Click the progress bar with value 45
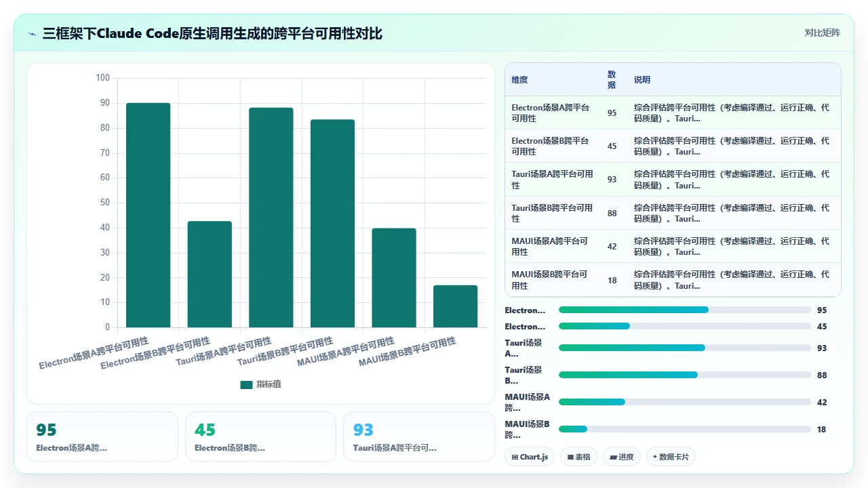868x488 pixels. point(685,326)
